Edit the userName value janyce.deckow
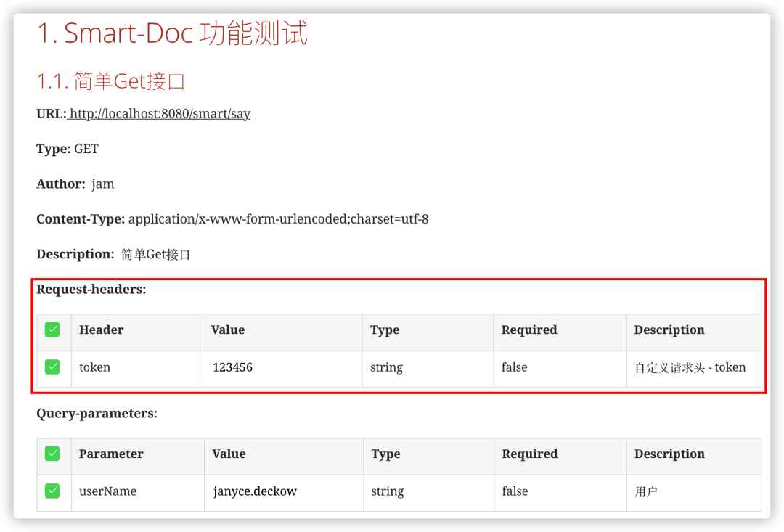Image resolution: width=784 pixels, height=532 pixels. coord(284,493)
